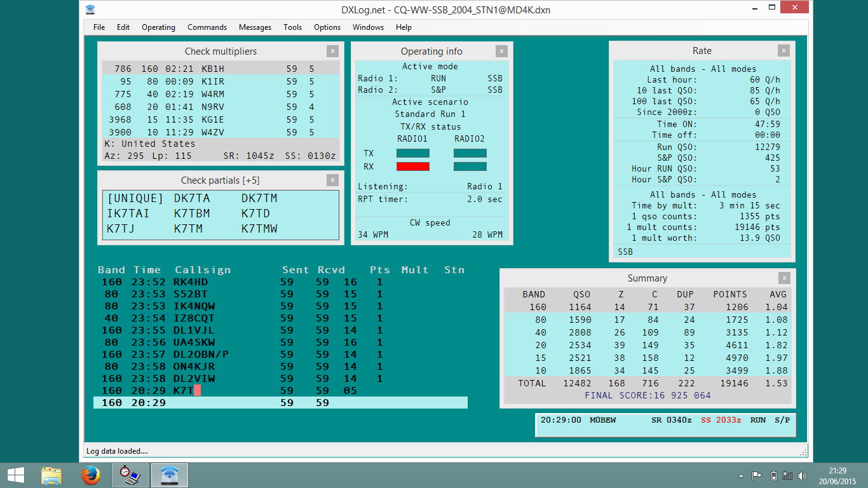Launch Firefox from the taskbar
This screenshot has height=488, width=868.
coord(91,475)
